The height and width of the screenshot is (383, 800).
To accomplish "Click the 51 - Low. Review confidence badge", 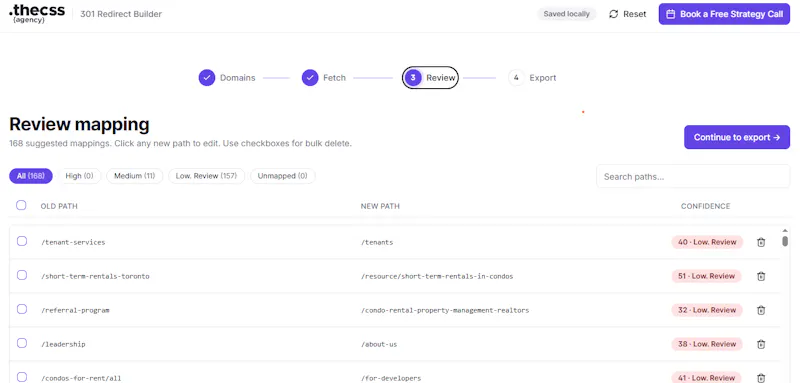I will click(706, 276).
